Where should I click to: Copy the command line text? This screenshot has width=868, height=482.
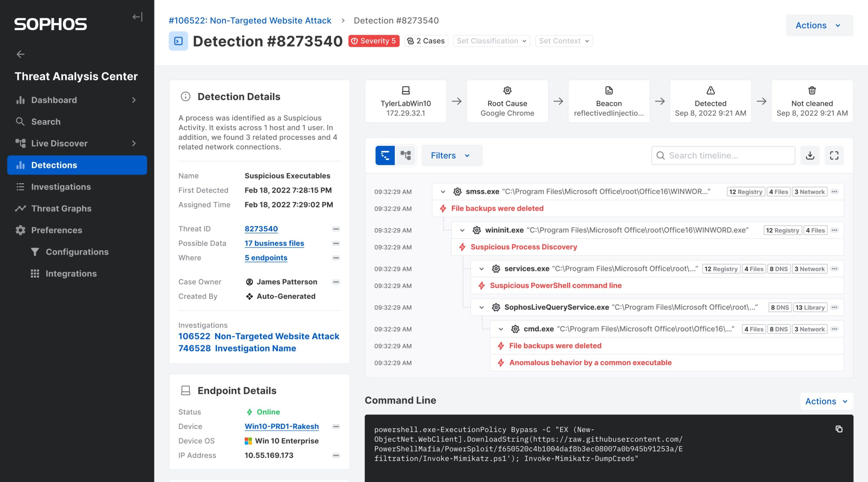click(839, 429)
